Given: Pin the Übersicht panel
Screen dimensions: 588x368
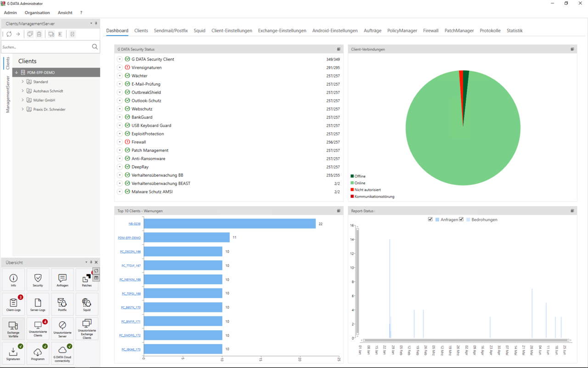Looking at the screenshot, I should click(91, 262).
